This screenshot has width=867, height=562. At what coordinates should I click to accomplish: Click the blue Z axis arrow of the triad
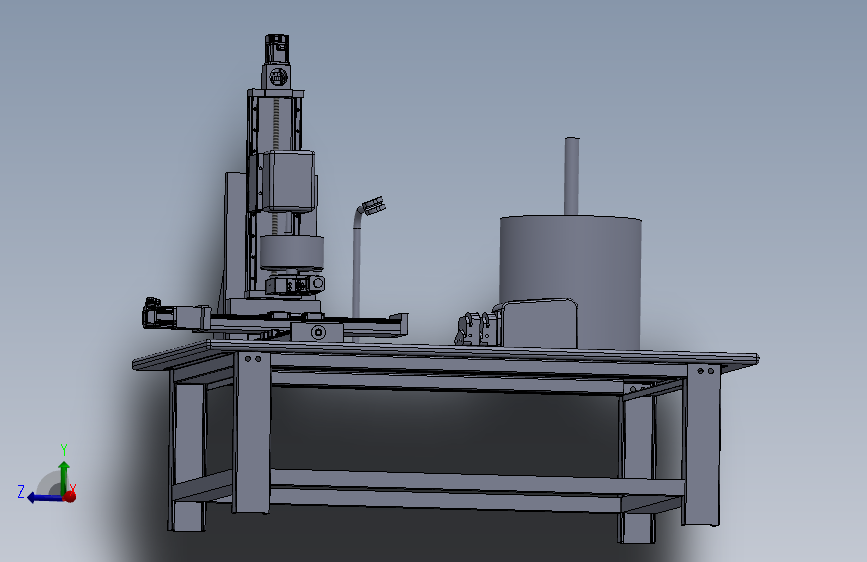[43, 498]
